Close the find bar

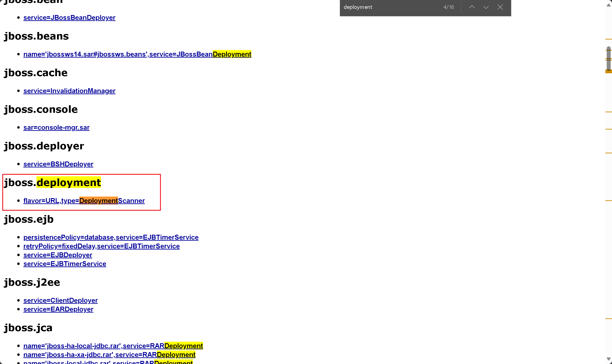click(x=500, y=7)
